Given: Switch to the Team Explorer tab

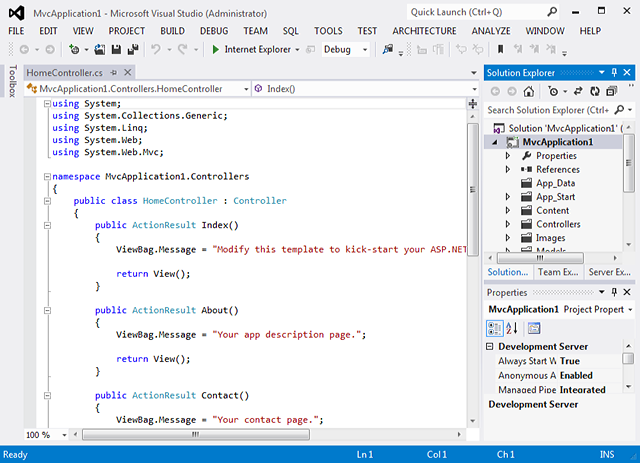Looking at the screenshot, I should click(x=559, y=272).
